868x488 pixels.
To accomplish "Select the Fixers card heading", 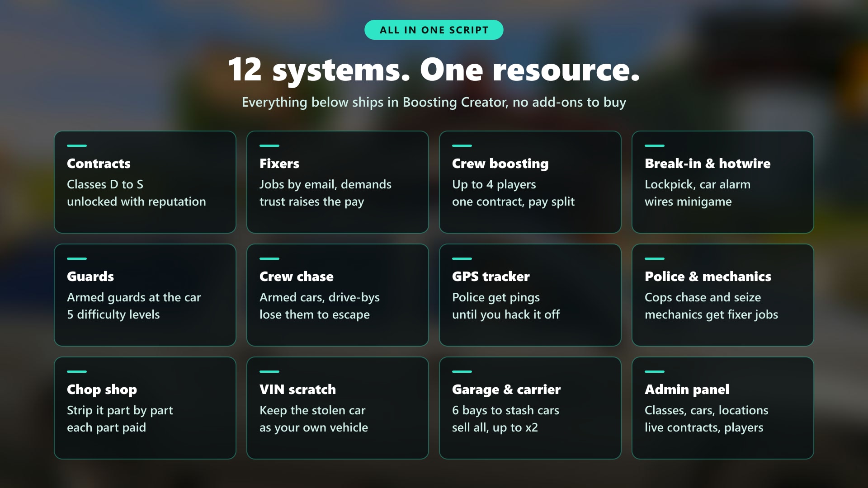I will [x=279, y=164].
